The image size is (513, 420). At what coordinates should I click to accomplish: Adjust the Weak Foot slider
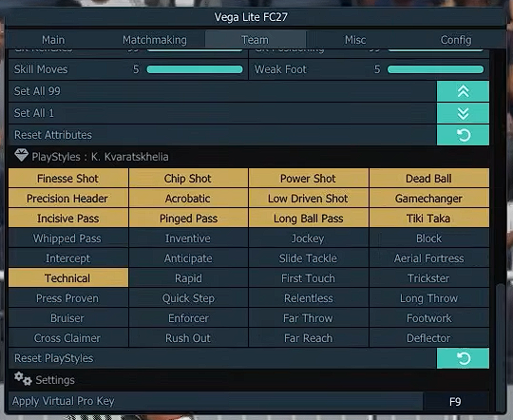435,69
